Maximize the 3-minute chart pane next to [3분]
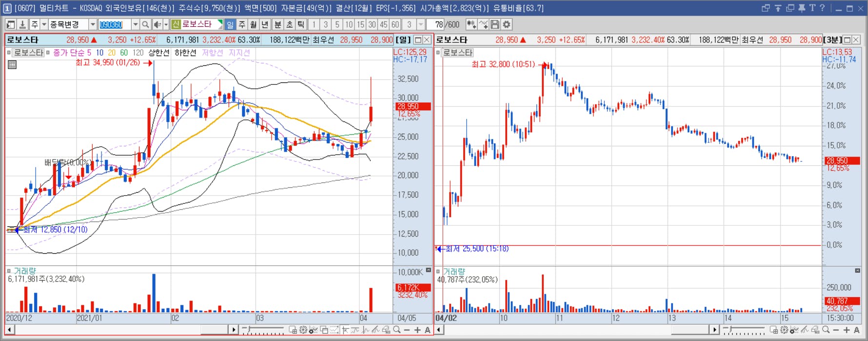This screenshot has width=868, height=341. 847,40
